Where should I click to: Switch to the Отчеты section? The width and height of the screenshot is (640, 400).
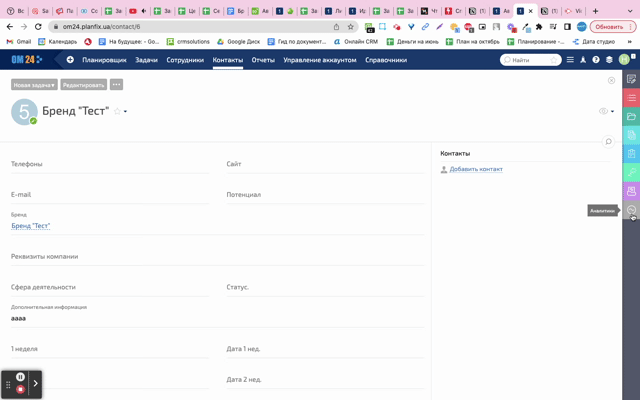(x=263, y=60)
